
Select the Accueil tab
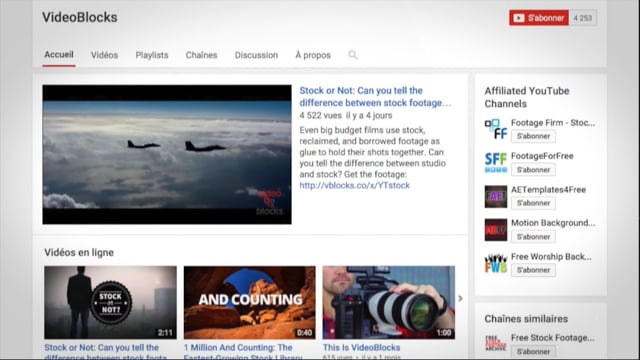point(59,55)
